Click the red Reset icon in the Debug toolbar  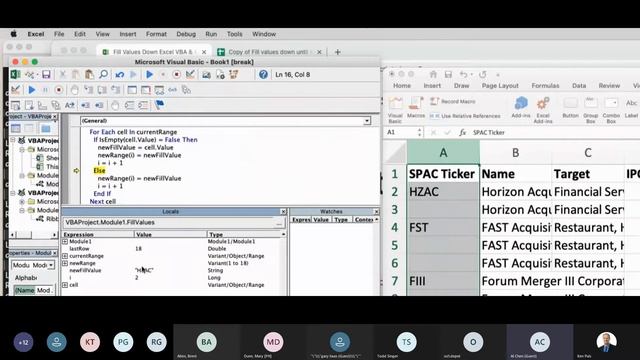pyautogui.click(x=58, y=90)
